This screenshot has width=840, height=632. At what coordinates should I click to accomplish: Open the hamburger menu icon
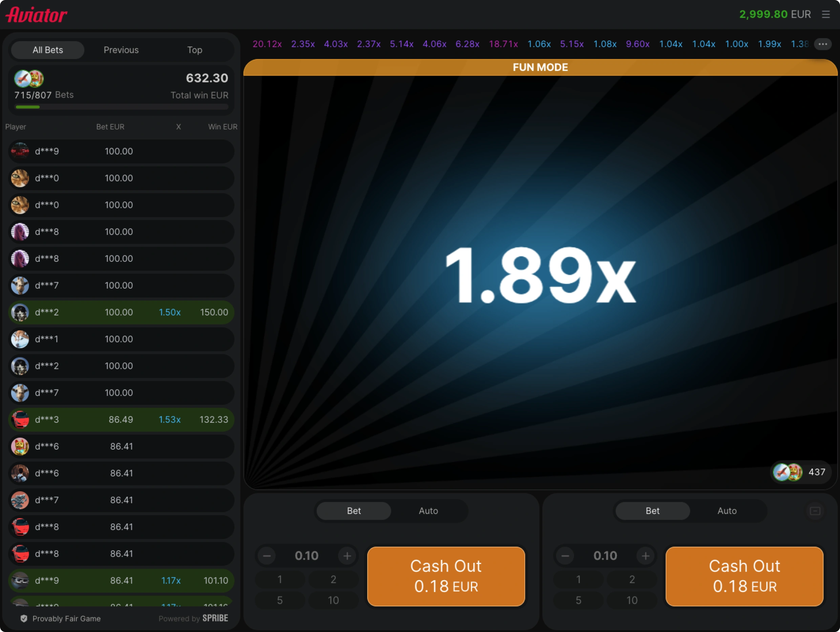[x=825, y=15]
